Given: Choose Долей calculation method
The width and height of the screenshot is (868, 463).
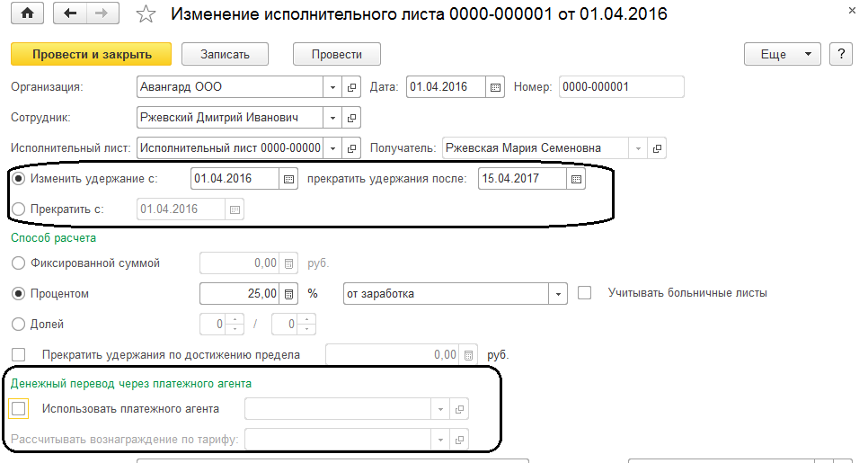Looking at the screenshot, I should (x=18, y=324).
